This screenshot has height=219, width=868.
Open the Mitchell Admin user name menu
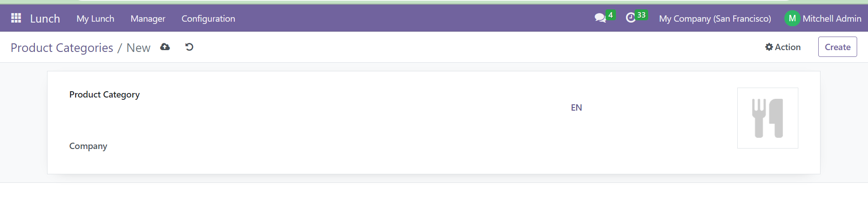(832, 19)
